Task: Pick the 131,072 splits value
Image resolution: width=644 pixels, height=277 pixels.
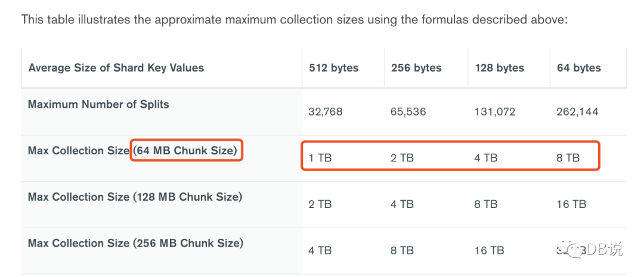Action: [x=495, y=111]
